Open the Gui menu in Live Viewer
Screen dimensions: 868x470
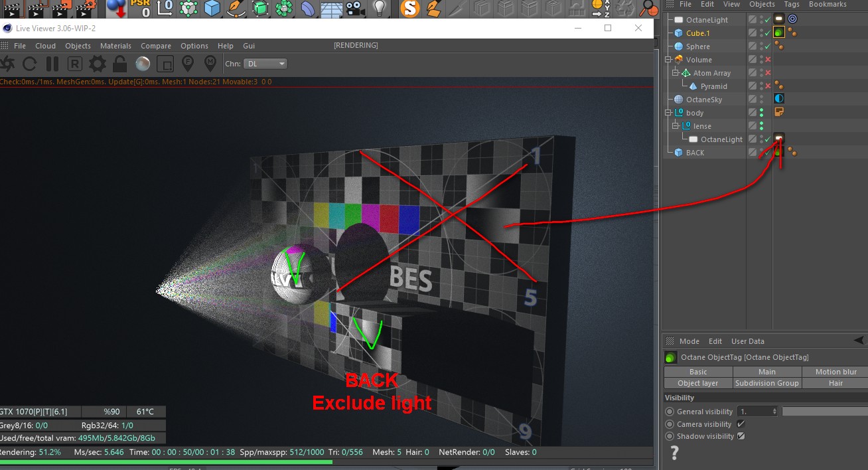(249, 46)
